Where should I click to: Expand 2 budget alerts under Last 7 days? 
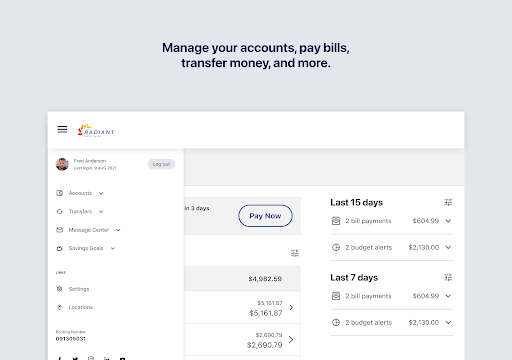pyautogui.click(x=448, y=322)
